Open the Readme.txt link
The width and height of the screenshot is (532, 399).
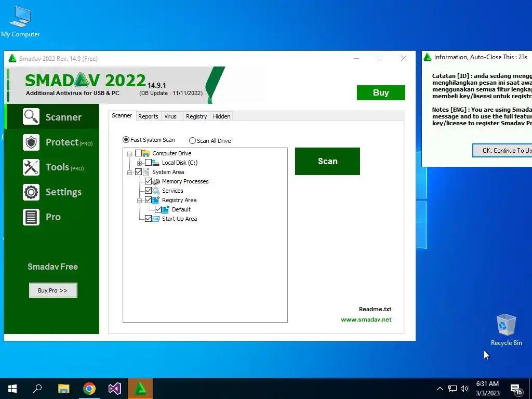click(375, 309)
